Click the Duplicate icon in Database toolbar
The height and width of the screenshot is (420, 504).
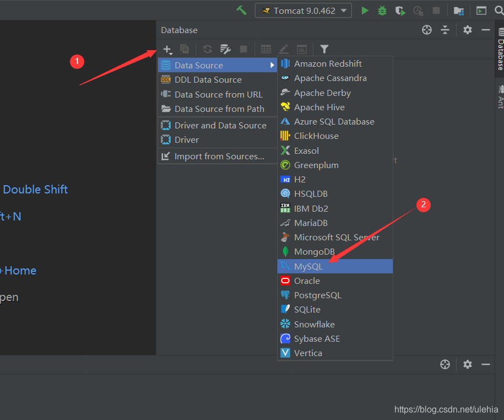click(x=185, y=49)
